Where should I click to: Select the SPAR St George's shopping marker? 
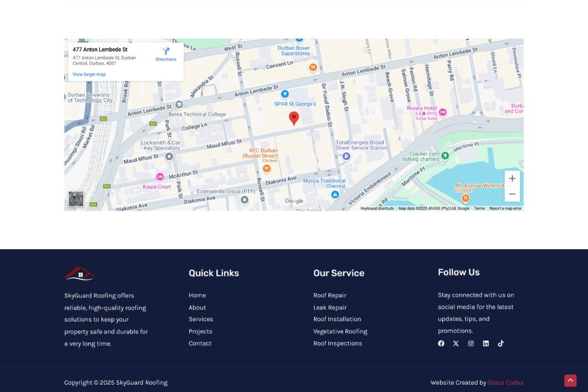pyautogui.click(x=285, y=94)
